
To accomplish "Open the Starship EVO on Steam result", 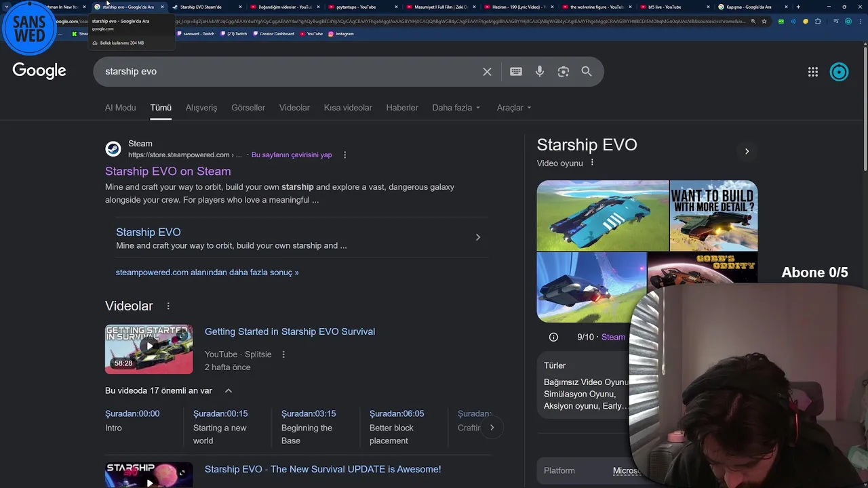I will click(168, 171).
